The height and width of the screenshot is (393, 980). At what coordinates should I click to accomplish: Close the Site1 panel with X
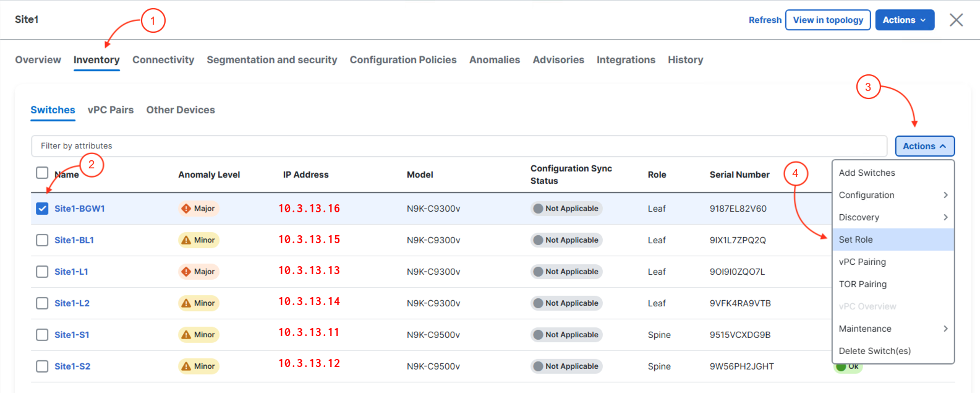point(956,20)
